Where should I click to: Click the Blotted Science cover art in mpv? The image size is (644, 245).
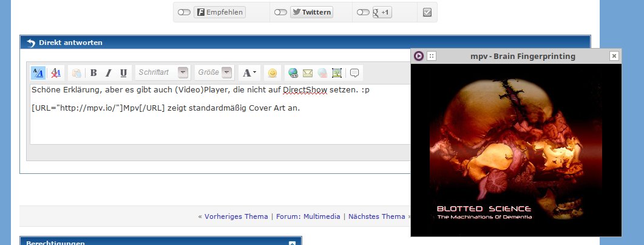(x=516, y=150)
